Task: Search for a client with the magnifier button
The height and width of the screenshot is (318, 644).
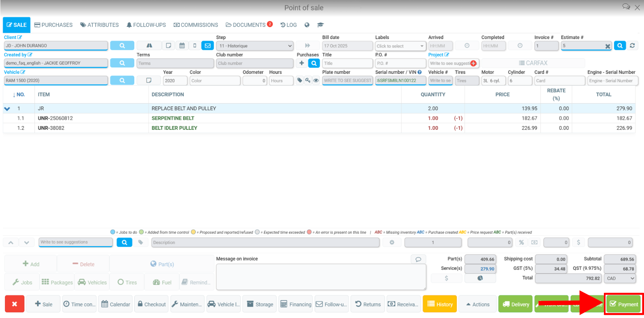Action: 122,46
